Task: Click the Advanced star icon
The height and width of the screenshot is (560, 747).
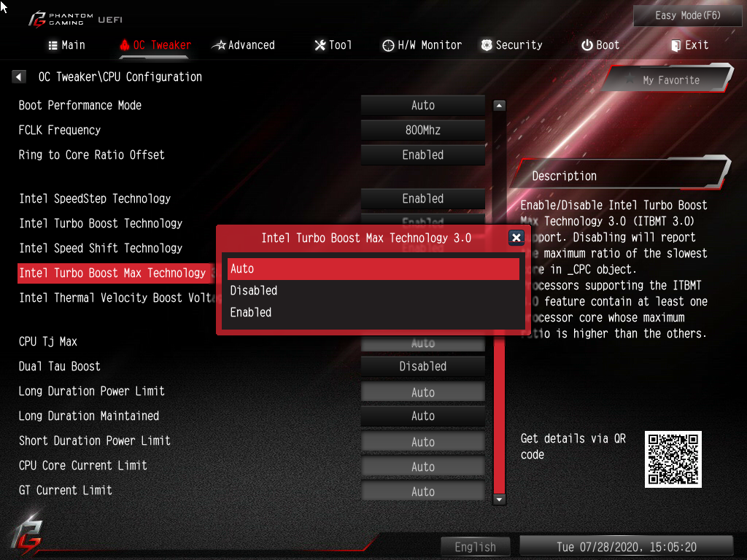Action: pyautogui.click(x=219, y=45)
